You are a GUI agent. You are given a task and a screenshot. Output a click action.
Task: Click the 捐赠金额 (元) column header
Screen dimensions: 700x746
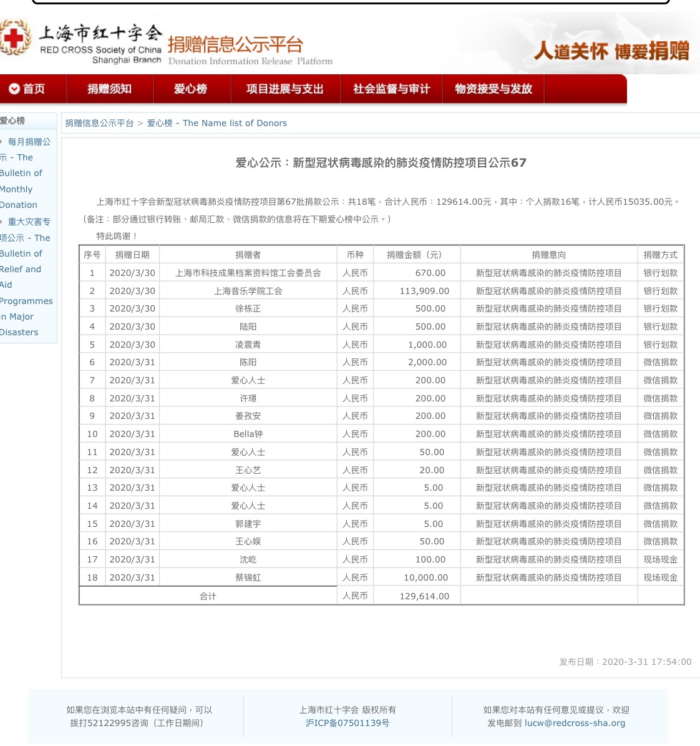(x=416, y=255)
